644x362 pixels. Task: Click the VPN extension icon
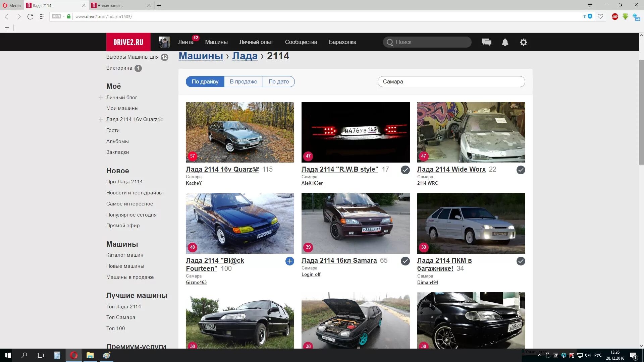click(56, 16)
